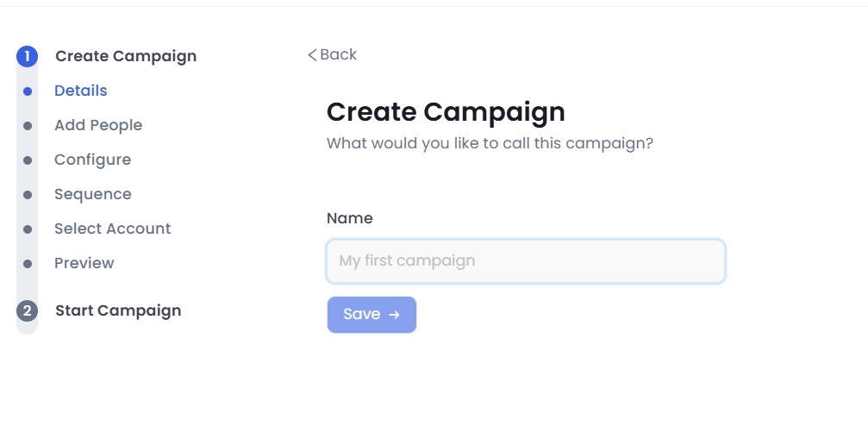Go back using the Back link
Screen dimensions: 868x439
click(333, 55)
